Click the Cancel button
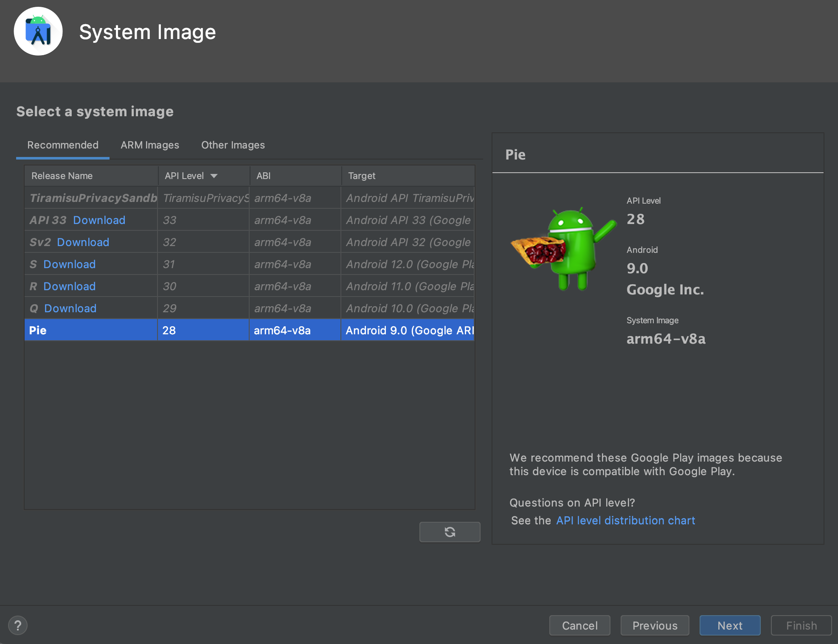The image size is (838, 644). [579, 625]
